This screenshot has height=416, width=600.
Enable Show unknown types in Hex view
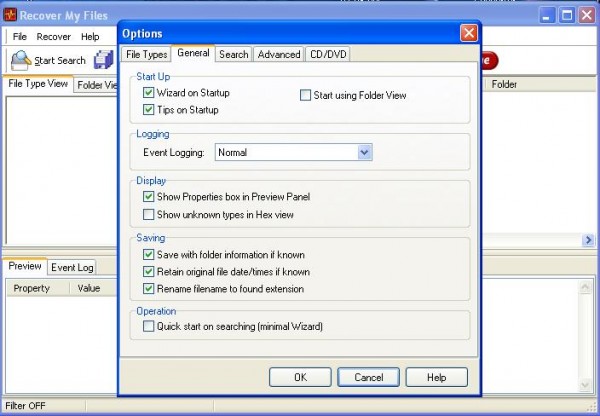pyautogui.click(x=148, y=214)
